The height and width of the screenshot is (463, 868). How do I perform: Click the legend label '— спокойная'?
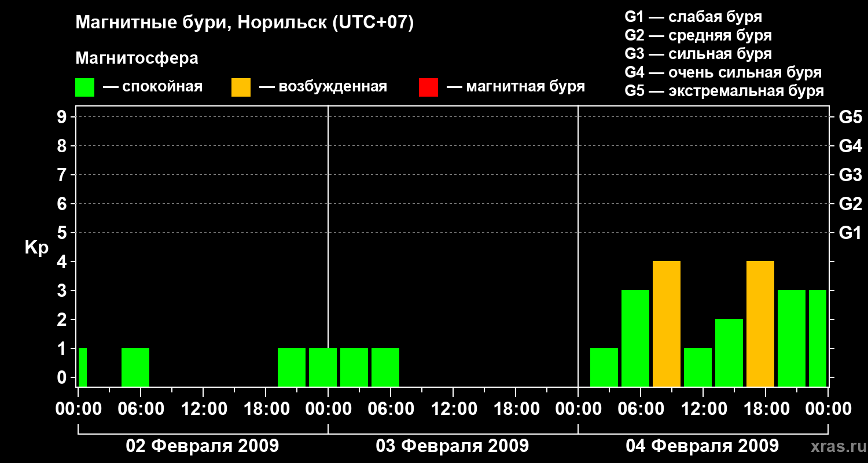(153, 87)
